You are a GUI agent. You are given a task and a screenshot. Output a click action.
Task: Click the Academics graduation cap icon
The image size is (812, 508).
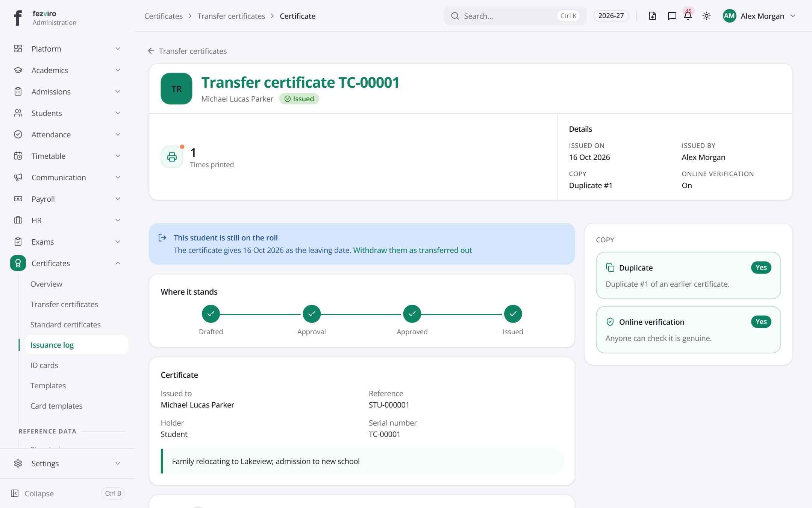[x=18, y=70]
